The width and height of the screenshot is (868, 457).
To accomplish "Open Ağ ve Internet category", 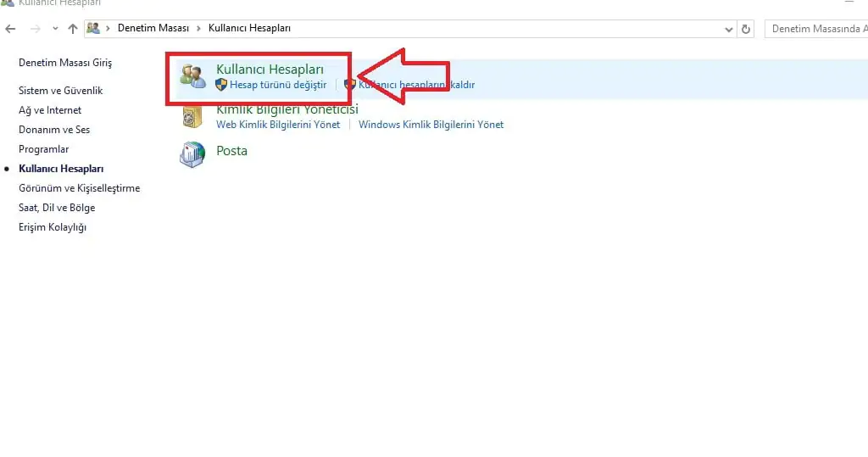I will 50,110.
